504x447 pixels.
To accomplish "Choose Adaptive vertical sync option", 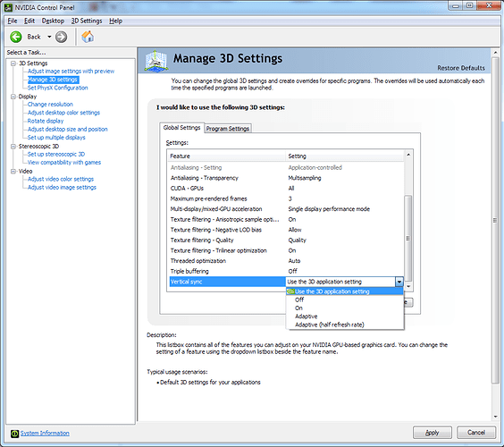I will 345,316.
